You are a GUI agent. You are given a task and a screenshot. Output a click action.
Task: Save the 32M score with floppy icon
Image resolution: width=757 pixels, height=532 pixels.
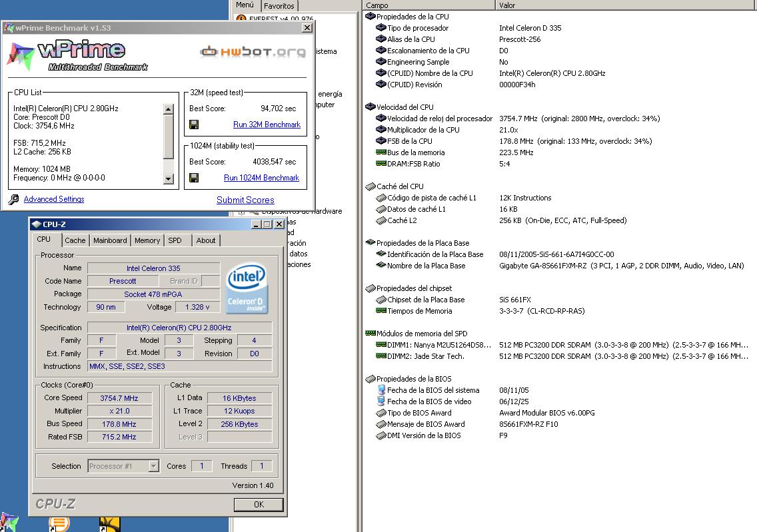pyautogui.click(x=194, y=125)
